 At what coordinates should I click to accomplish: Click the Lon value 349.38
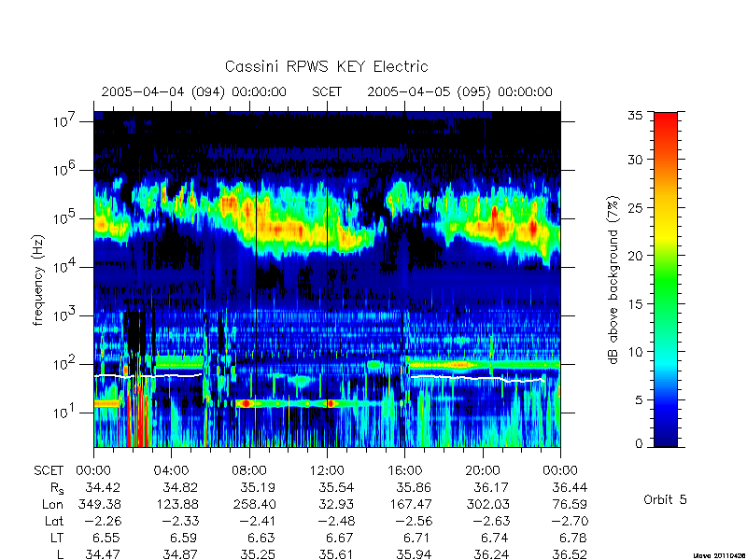pyautogui.click(x=99, y=504)
